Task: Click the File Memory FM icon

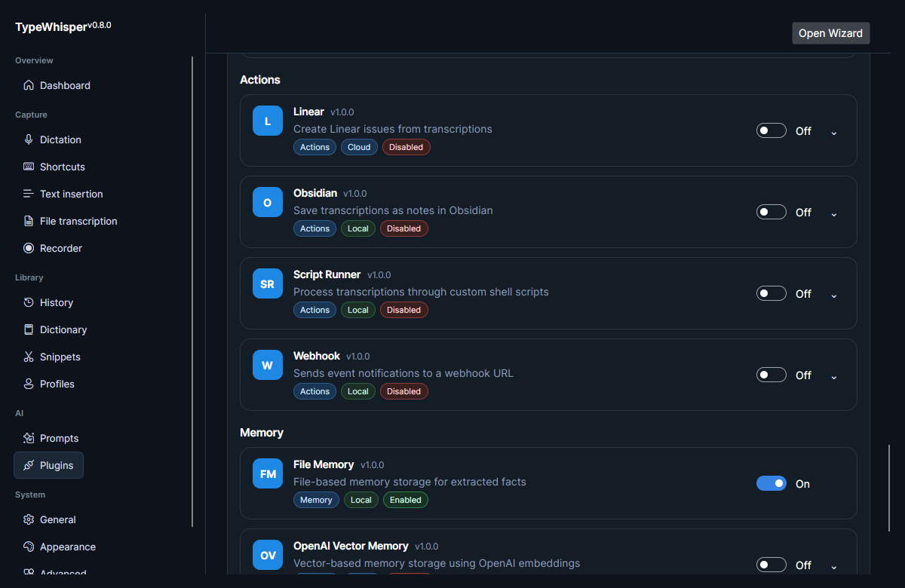Action: 268,473
